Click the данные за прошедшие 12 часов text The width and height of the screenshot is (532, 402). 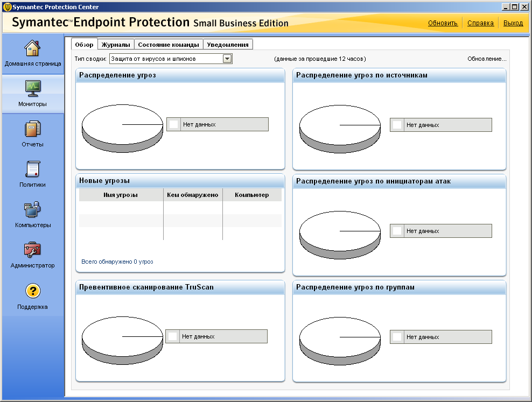coord(320,59)
